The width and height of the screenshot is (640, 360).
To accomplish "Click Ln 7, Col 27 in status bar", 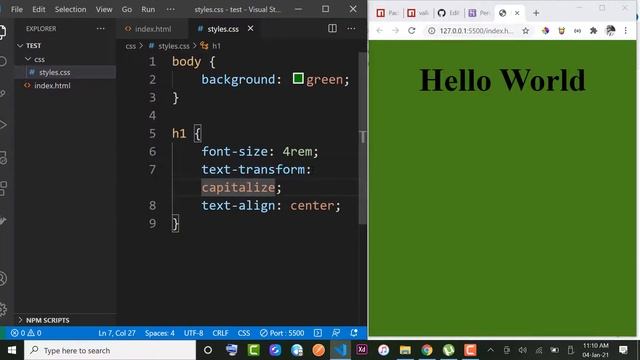I will (117, 333).
